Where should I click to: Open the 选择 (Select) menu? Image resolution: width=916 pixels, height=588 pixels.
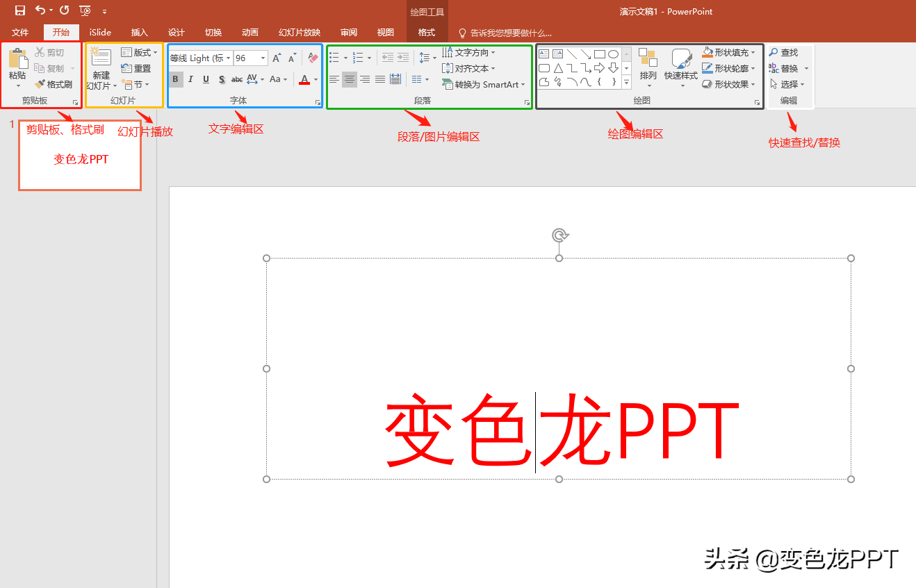click(x=787, y=84)
